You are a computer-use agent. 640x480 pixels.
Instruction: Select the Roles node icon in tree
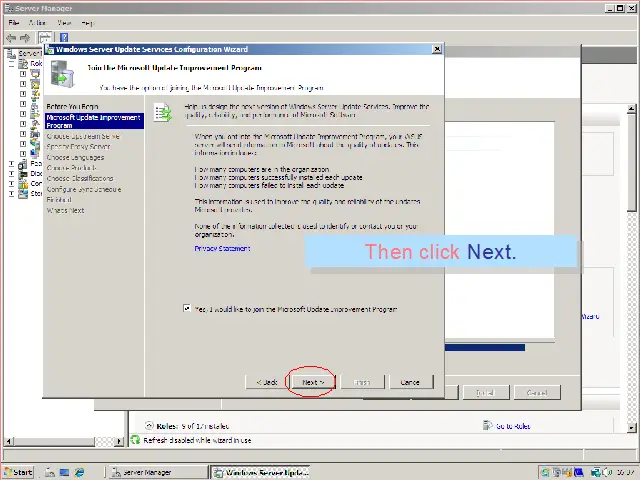pyautogui.click(x=23, y=64)
